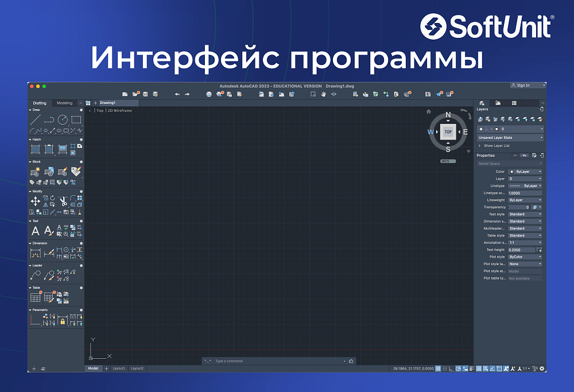The width and height of the screenshot is (574, 392).
Task: Choose the Gradient hatch tool
Action: point(63,149)
